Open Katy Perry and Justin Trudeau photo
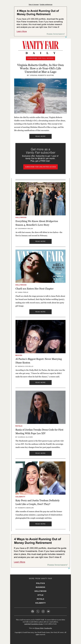 tap(40, 478)
